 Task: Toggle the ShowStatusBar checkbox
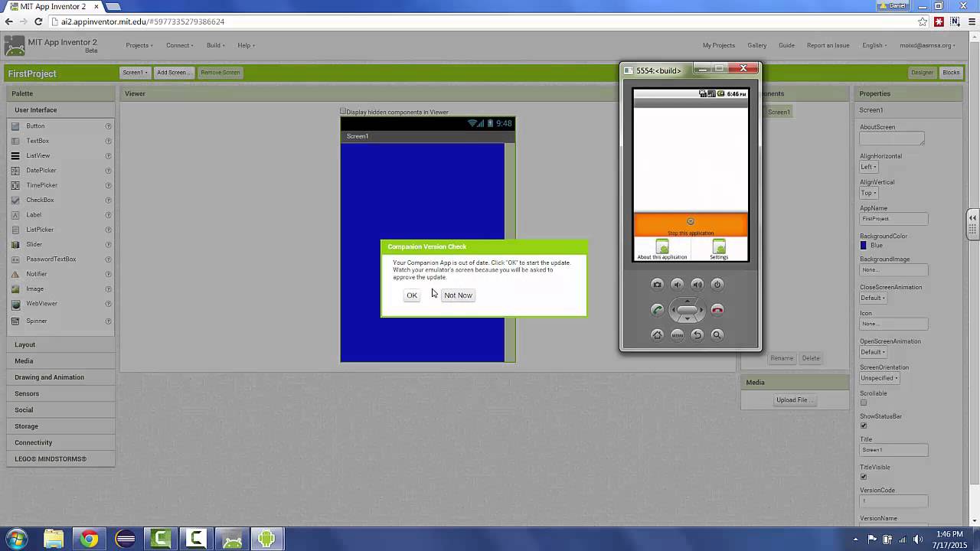[x=864, y=425]
